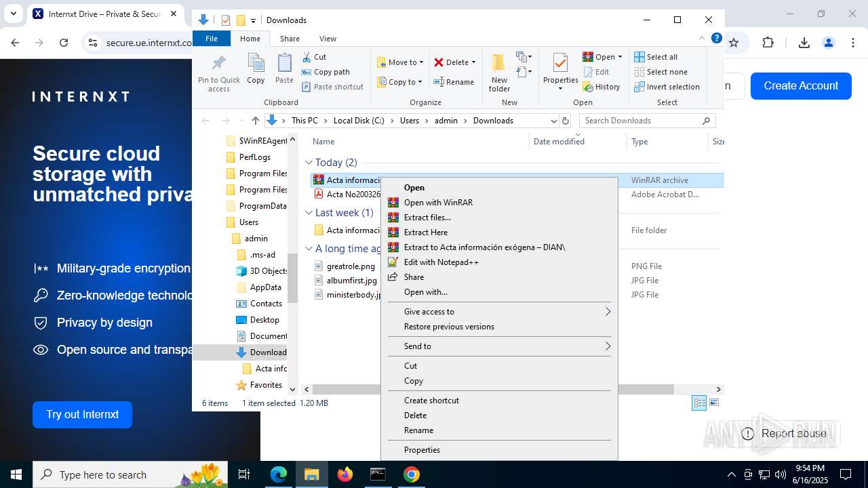
Task: Click the Date modified column header
Action: click(559, 142)
